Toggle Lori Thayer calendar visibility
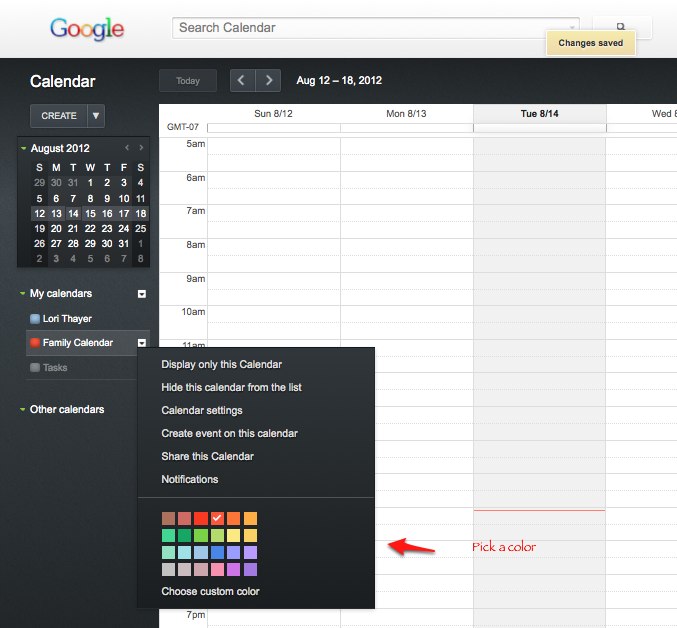This screenshot has width=677, height=628. pyautogui.click(x=35, y=319)
